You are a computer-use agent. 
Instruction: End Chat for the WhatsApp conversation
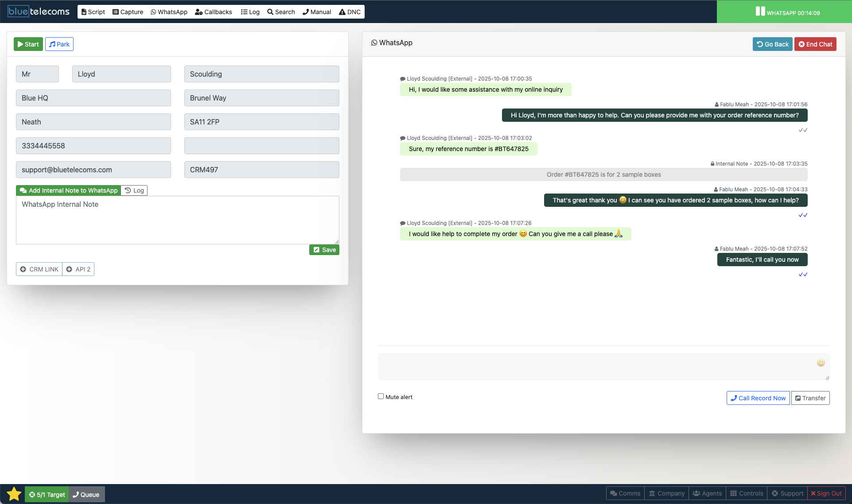815,44
